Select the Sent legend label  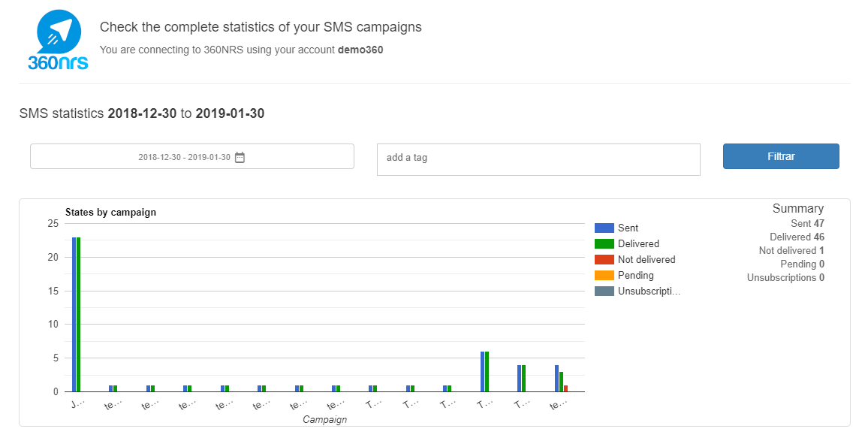coord(628,228)
